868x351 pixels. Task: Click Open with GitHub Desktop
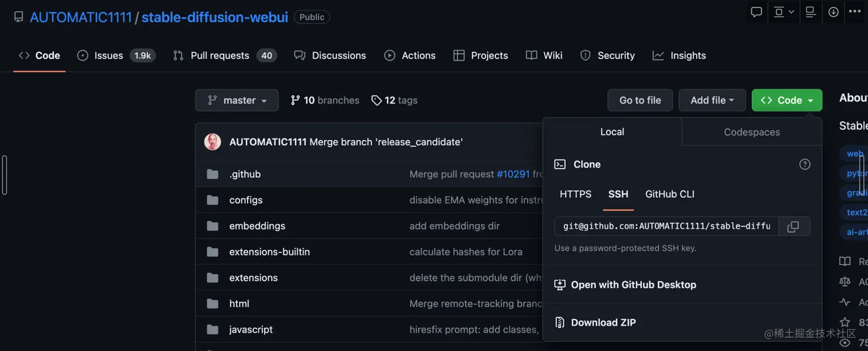(x=633, y=285)
